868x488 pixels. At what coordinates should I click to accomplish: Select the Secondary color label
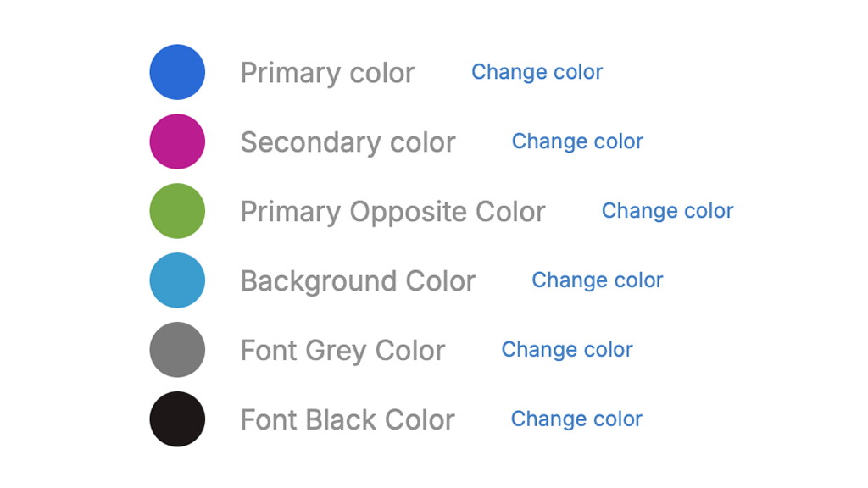348,142
